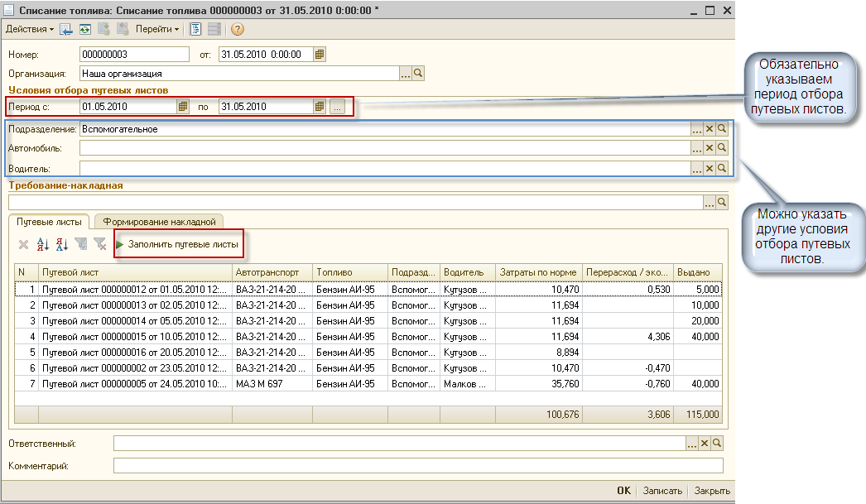Click the Записать button
Viewport: 866px width, 504px height.
[x=662, y=491]
